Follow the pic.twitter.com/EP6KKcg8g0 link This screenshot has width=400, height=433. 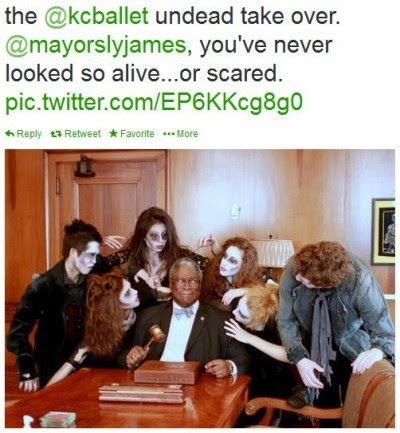point(154,103)
